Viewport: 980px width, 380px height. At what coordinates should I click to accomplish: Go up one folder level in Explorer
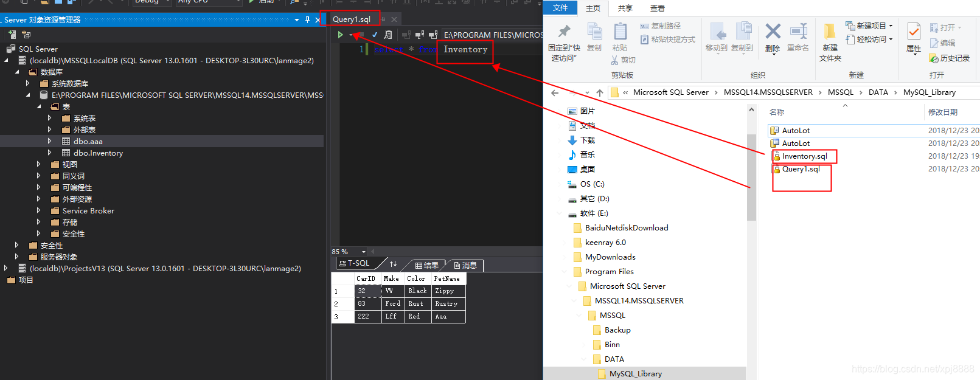pyautogui.click(x=600, y=93)
